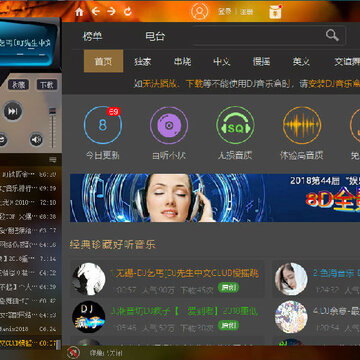360x360 pixels.
Task: Select the playlist row containing 2018 with 06:24
Action: (28, 329)
